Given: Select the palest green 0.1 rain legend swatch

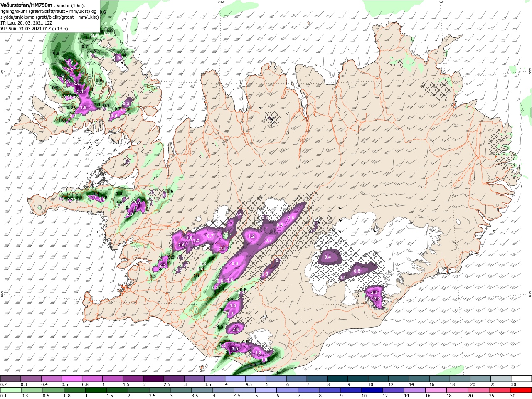Looking at the screenshot, I should click(10, 390).
